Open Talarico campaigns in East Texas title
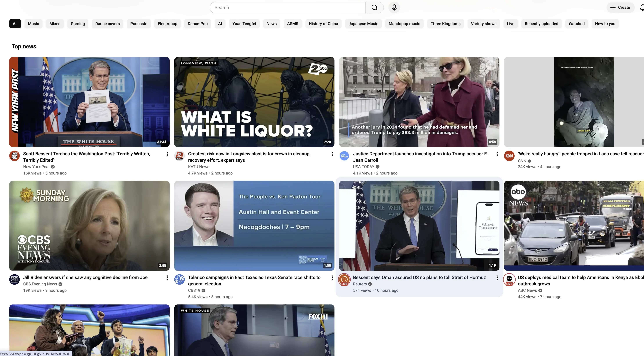 tap(254, 281)
